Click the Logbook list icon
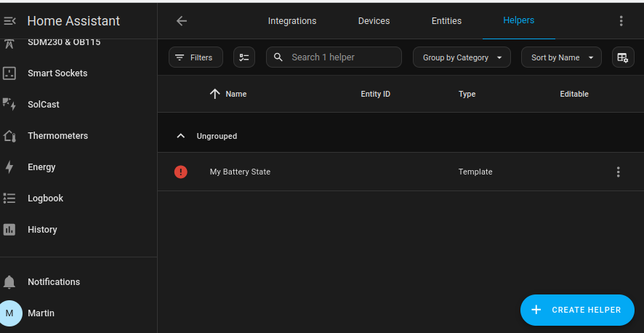The height and width of the screenshot is (333, 644). pyautogui.click(x=9, y=198)
